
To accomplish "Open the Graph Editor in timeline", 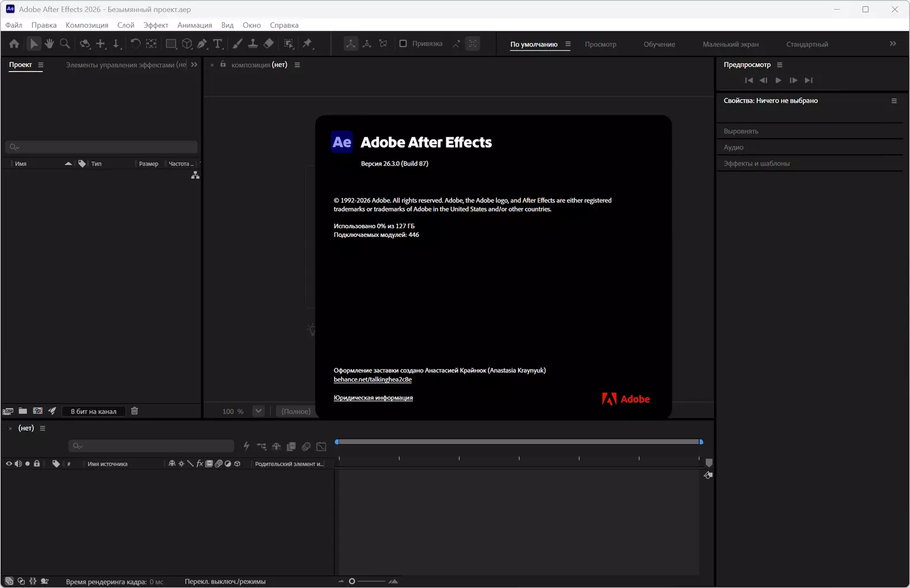I will tap(321, 446).
